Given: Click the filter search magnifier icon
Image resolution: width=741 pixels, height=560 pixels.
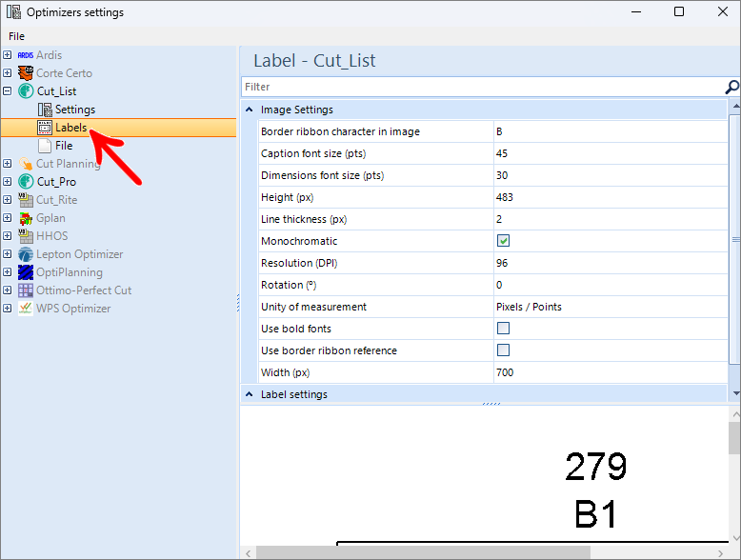Looking at the screenshot, I should coord(731,87).
